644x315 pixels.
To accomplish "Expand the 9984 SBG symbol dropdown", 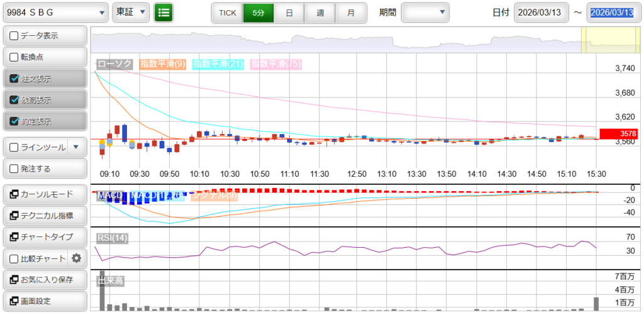I will (x=55, y=13).
